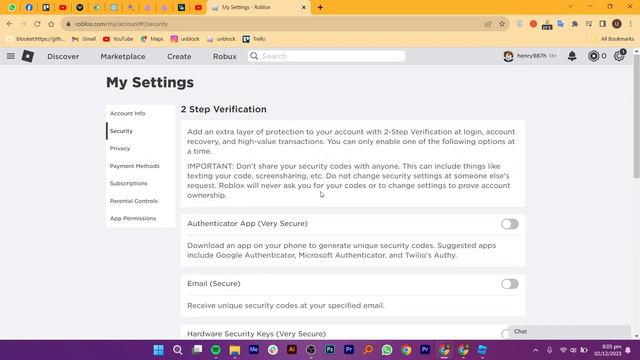Image resolution: width=640 pixels, height=360 pixels.
Task: Show hidden system tray icons
Action: (536, 350)
